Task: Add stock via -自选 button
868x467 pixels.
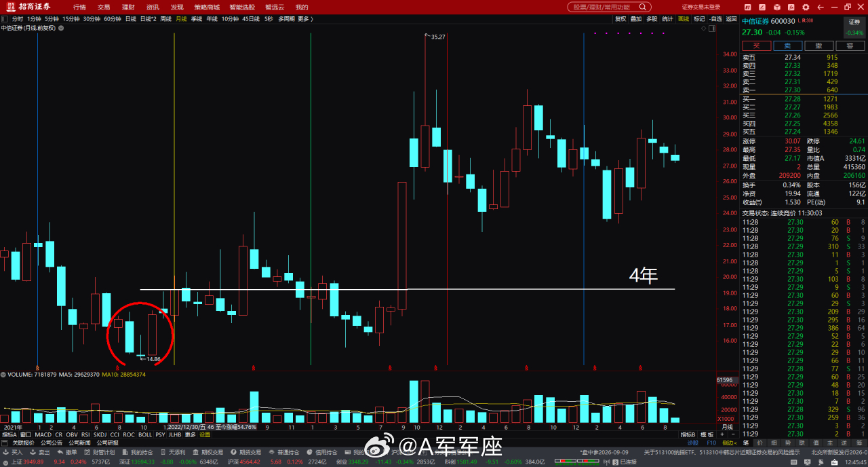Action: point(715,19)
